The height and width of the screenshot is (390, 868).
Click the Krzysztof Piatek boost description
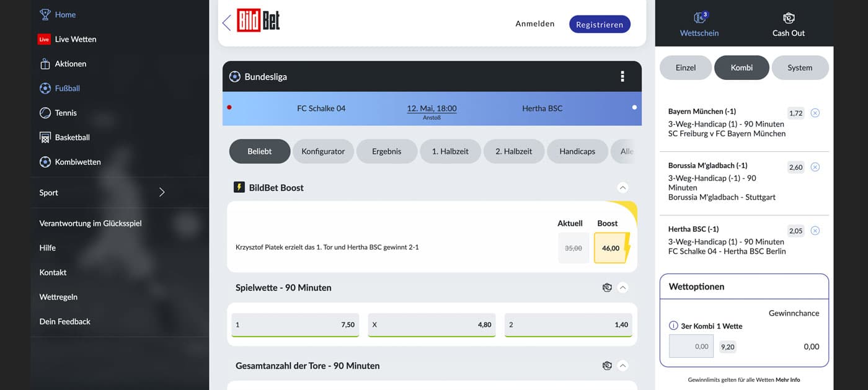327,247
